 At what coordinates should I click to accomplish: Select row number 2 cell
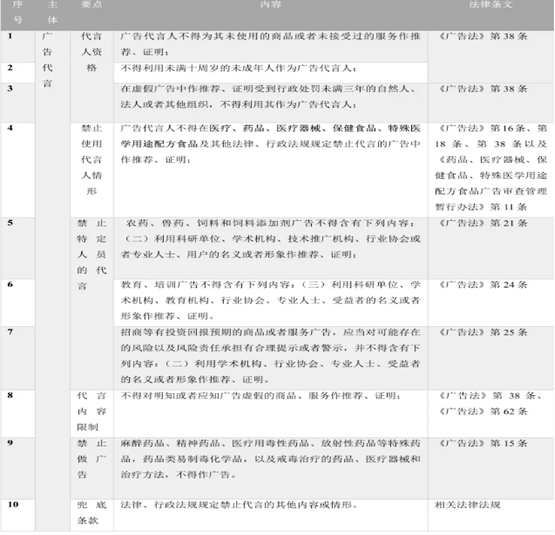point(18,73)
